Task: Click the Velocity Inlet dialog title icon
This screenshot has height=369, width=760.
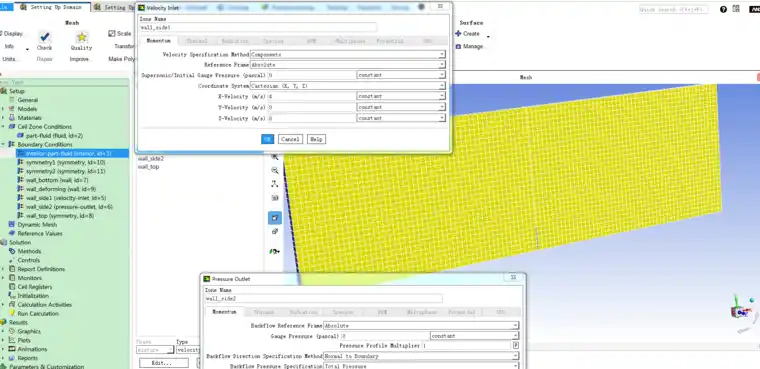Action: point(142,8)
